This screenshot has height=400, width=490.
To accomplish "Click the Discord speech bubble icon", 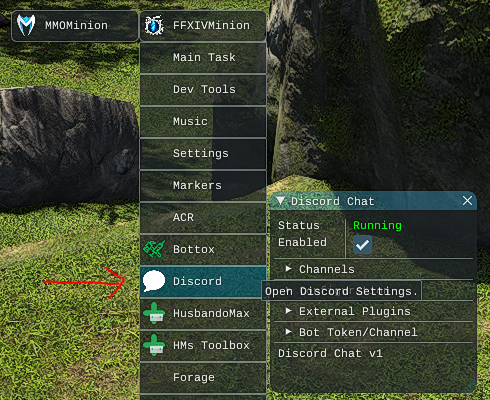I will tap(154, 281).
